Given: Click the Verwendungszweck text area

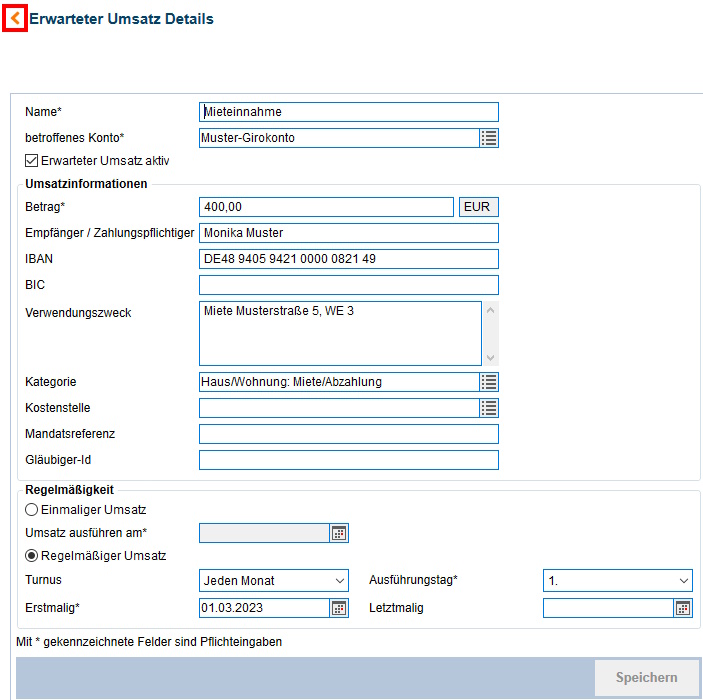Looking at the screenshot, I should (x=340, y=334).
